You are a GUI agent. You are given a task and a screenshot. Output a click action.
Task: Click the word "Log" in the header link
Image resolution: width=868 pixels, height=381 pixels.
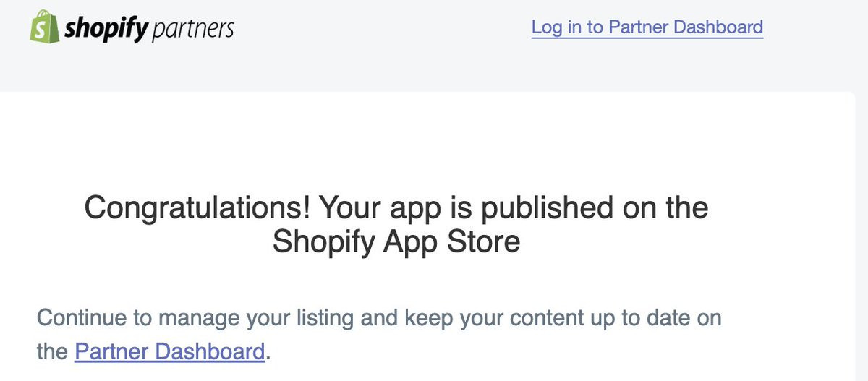tap(547, 27)
